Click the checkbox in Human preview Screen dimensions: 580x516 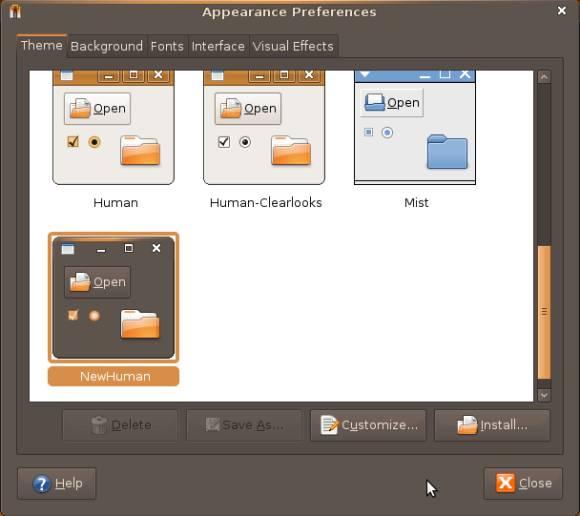tap(73, 141)
